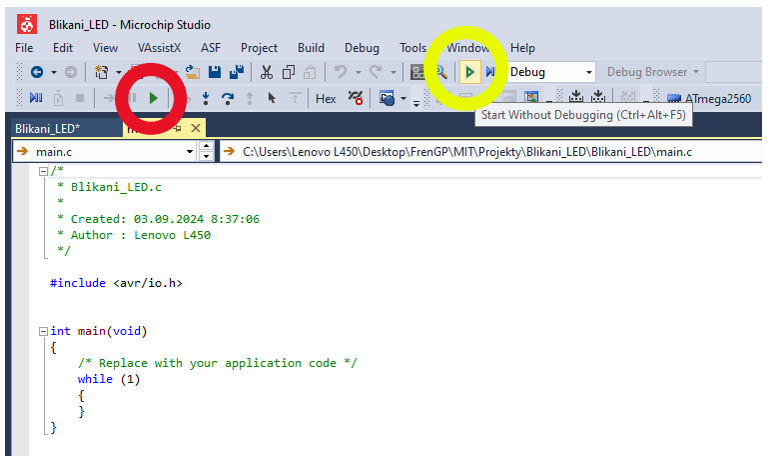
Task: Open the ASF menu
Action: 210,48
